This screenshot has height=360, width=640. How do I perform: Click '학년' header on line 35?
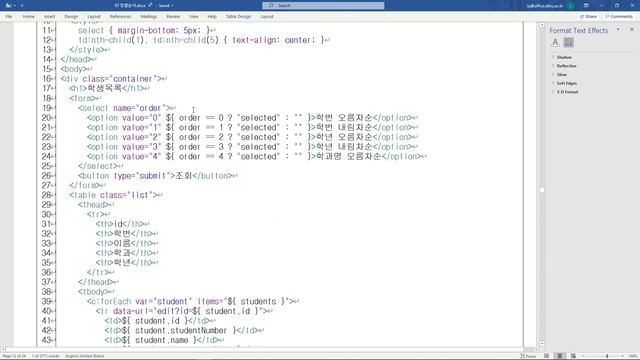122,262
